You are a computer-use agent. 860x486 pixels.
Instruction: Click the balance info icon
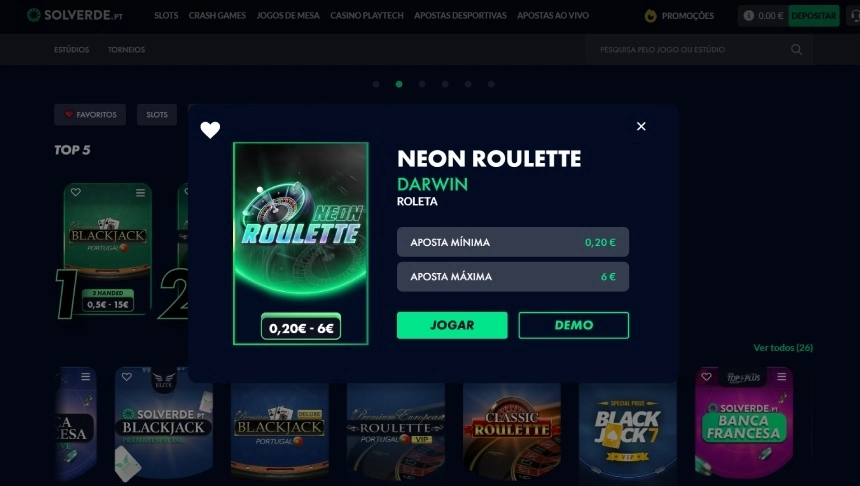748,16
